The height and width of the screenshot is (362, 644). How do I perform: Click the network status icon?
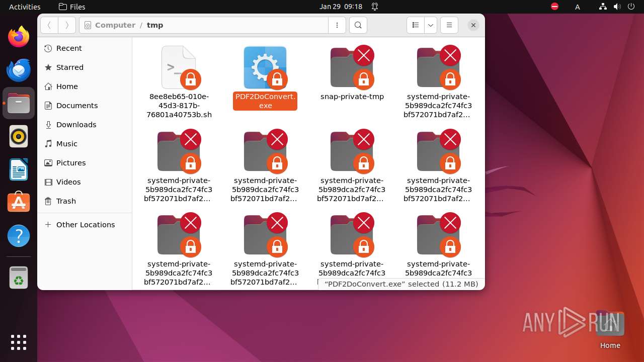tap(603, 7)
